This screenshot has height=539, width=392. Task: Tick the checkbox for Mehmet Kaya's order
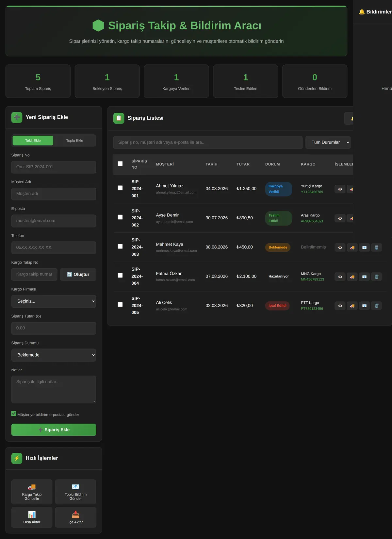click(120, 246)
